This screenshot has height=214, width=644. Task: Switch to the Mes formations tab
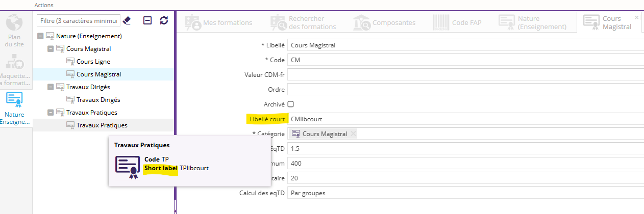point(219,22)
